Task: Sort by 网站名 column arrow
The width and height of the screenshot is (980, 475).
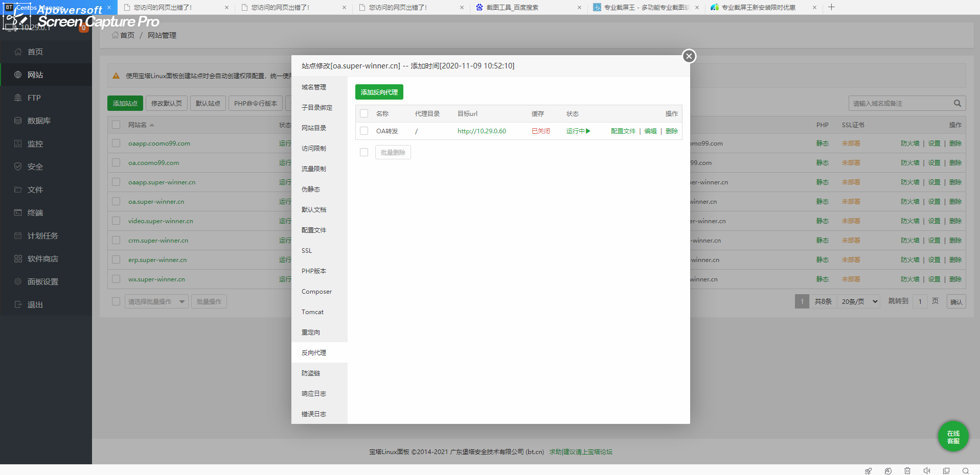Action: coord(152,125)
